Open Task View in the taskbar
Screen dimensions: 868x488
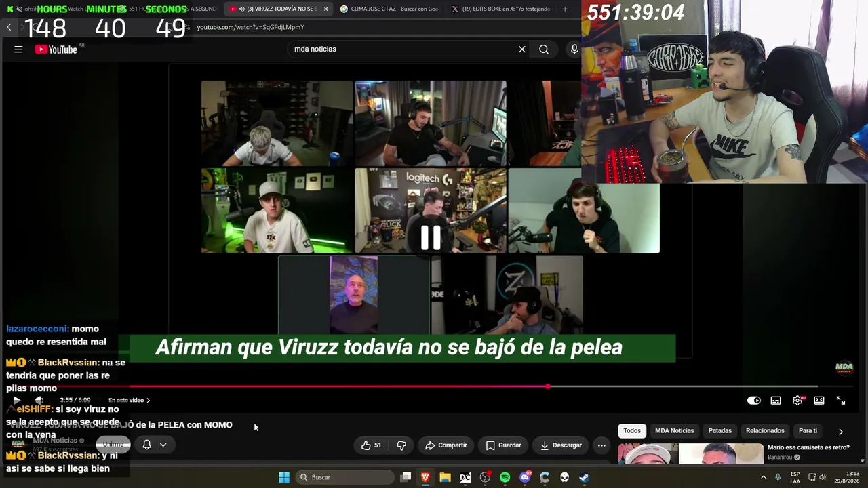(x=406, y=477)
